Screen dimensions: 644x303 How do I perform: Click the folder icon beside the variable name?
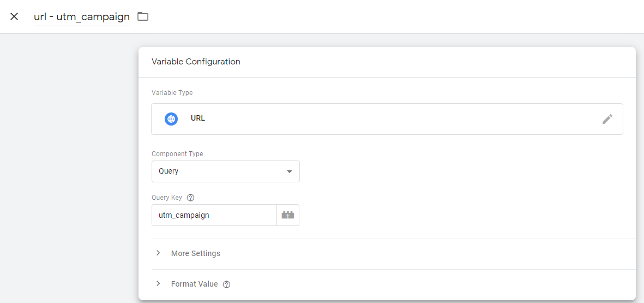143,16
